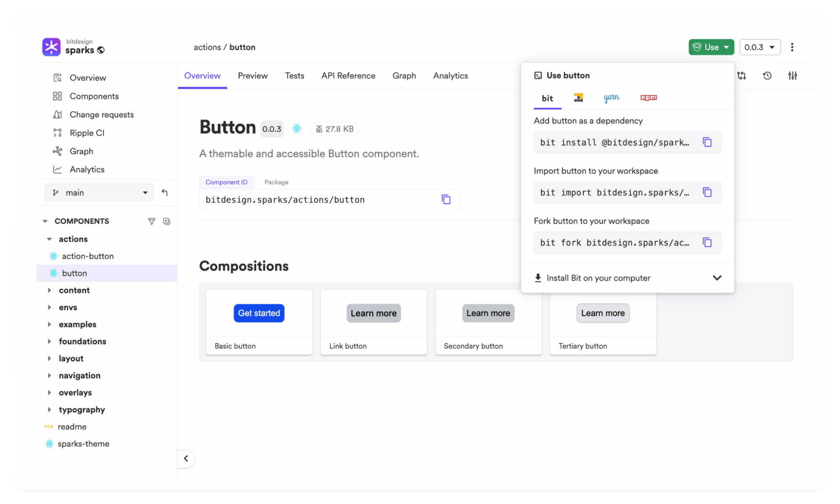Image resolution: width=840 pixels, height=504 pixels.
Task: Click the sparks scope logo icon
Action: pos(51,47)
